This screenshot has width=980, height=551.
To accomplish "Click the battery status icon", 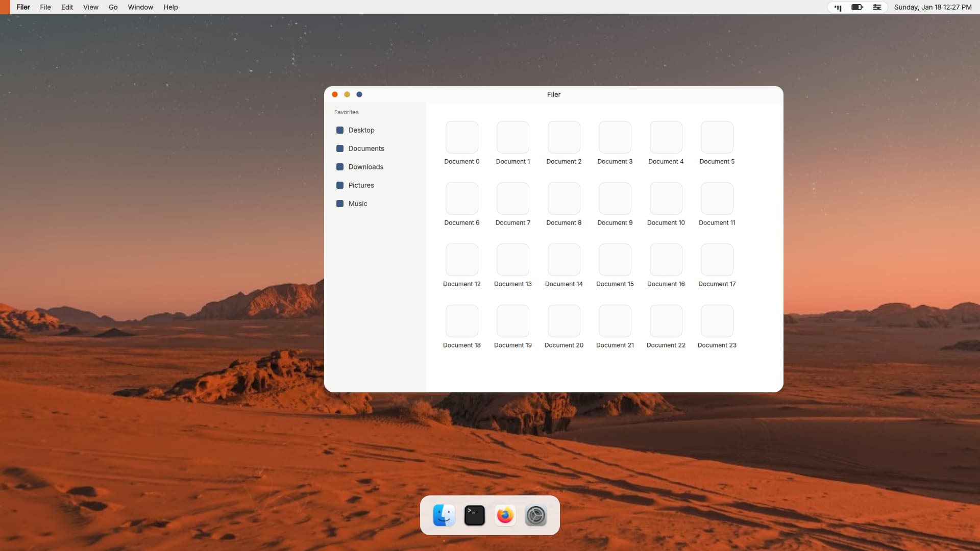I will (857, 7).
